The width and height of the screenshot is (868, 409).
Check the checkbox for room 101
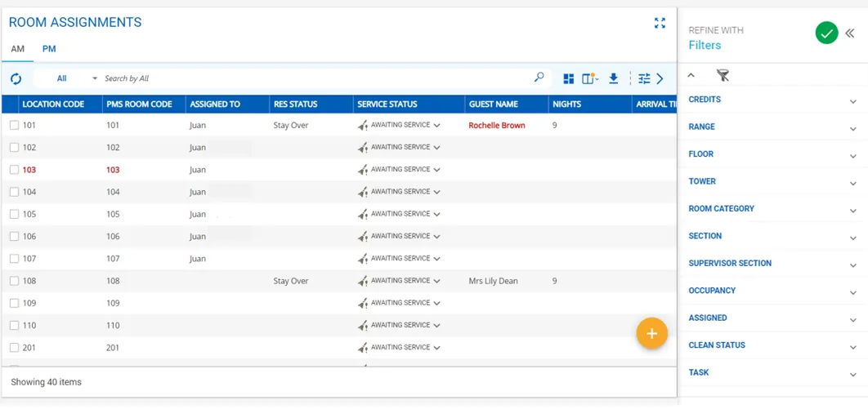[15, 126]
